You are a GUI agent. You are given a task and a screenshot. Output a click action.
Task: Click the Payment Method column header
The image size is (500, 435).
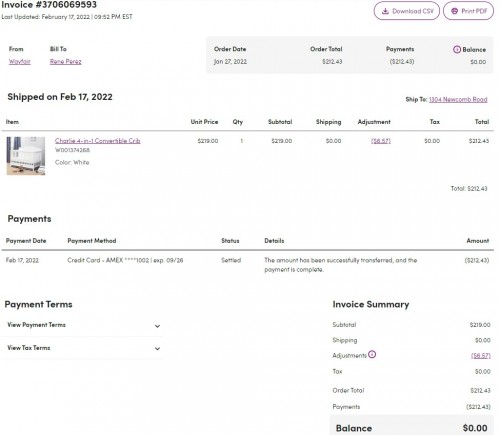(x=92, y=241)
